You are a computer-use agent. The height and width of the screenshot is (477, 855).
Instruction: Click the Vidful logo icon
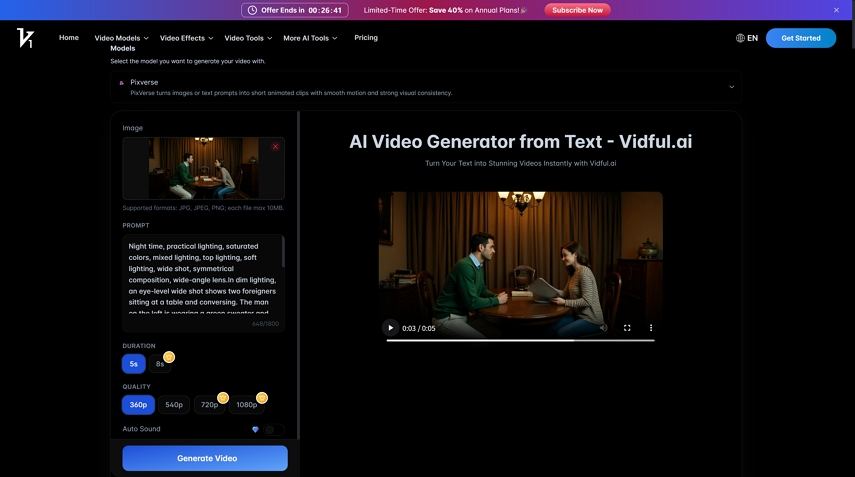click(25, 38)
